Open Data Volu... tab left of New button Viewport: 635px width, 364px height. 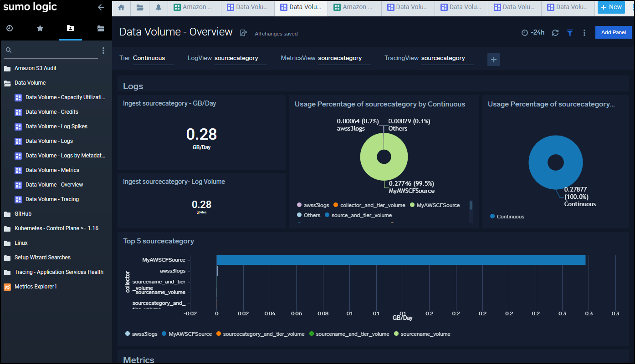coord(568,8)
